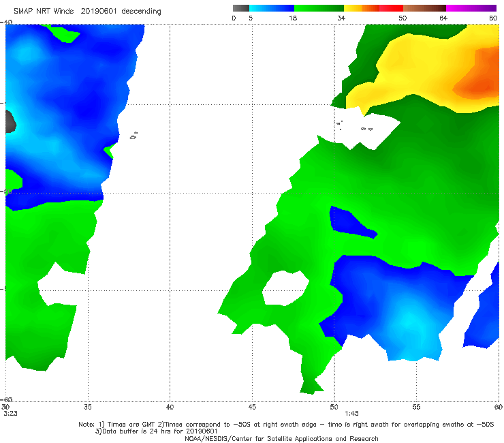This screenshot has height=443, width=504.
Task: Click the brown segment of the color bar
Action: [424, 8]
